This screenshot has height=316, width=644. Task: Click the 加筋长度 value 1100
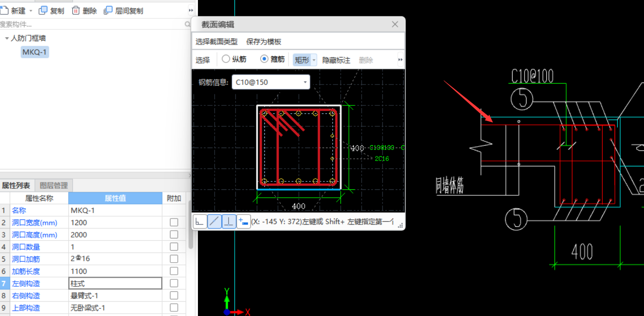[x=115, y=271]
